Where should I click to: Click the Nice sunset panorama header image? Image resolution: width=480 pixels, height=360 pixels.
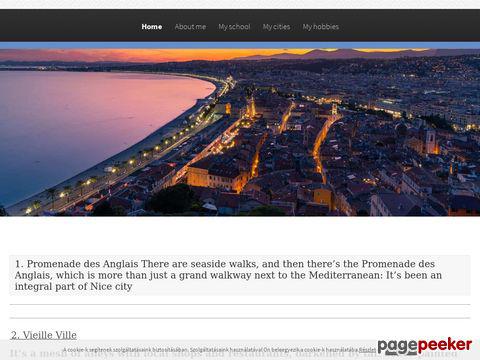(x=240, y=132)
